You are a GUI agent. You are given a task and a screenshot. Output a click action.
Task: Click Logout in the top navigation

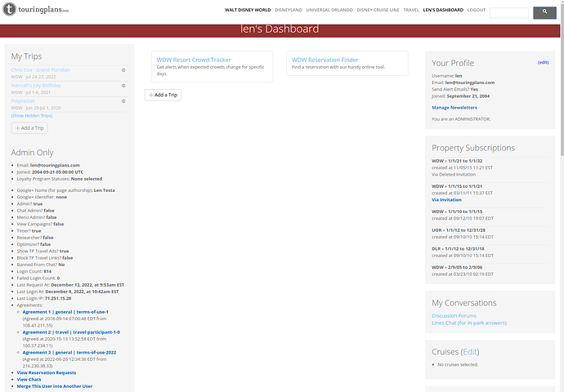pyautogui.click(x=477, y=10)
